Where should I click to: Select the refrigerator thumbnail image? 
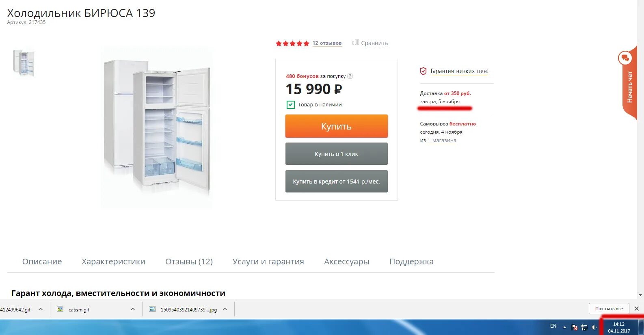tap(24, 63)
